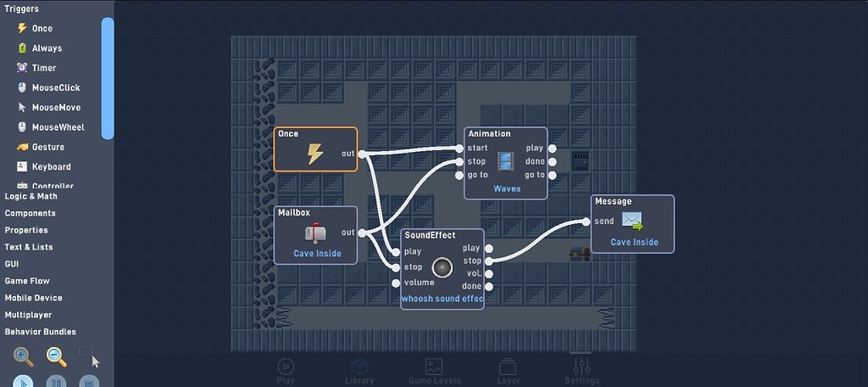Click the Message envelope icon
868x387 pixels.
click(x=632, y=221)
